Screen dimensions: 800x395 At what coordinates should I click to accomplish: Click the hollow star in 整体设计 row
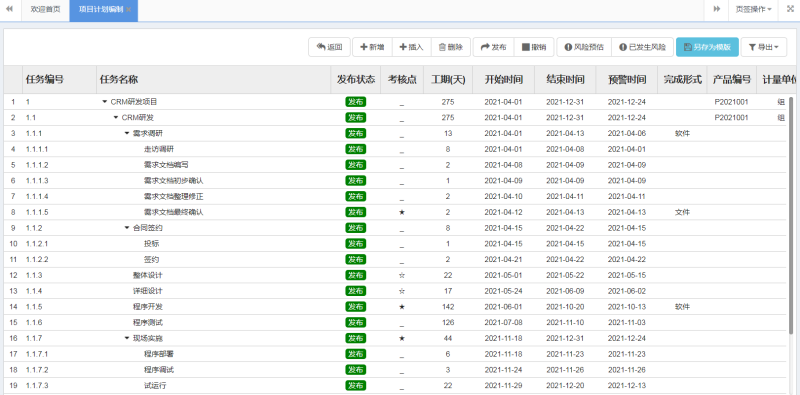[x=402, y=275]
